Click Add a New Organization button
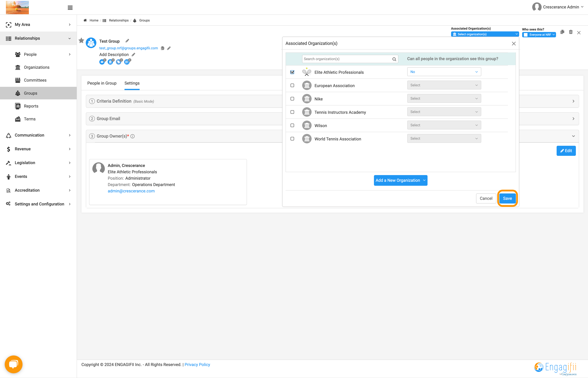 tap(401, 180)
